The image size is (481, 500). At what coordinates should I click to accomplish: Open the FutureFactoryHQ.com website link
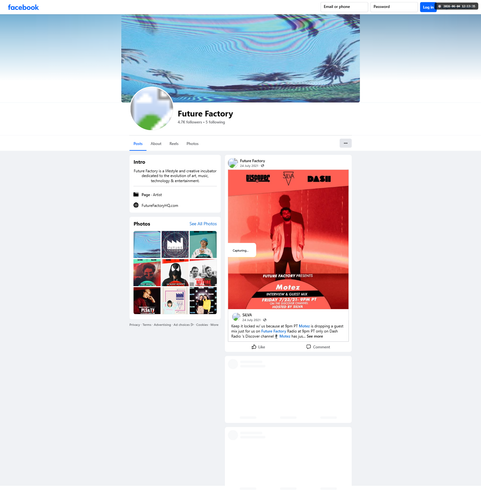pos(160,205)
